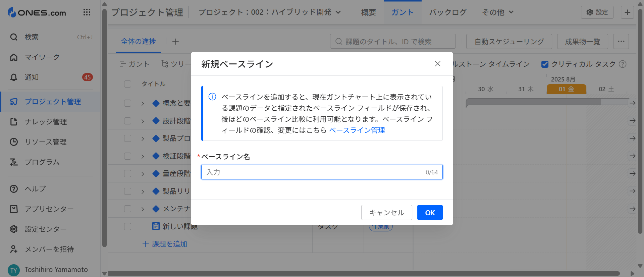Expand the 検証段階 row

(x=143, y=156)
